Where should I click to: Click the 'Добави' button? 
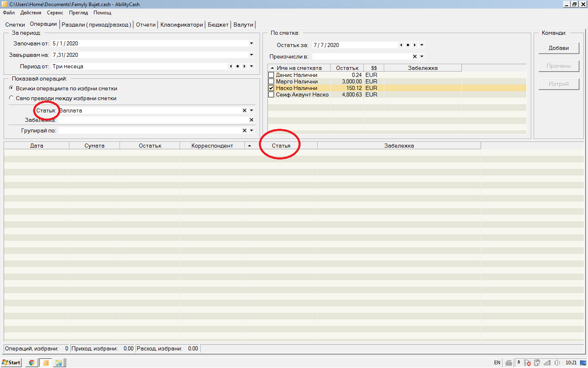point(559,48)
